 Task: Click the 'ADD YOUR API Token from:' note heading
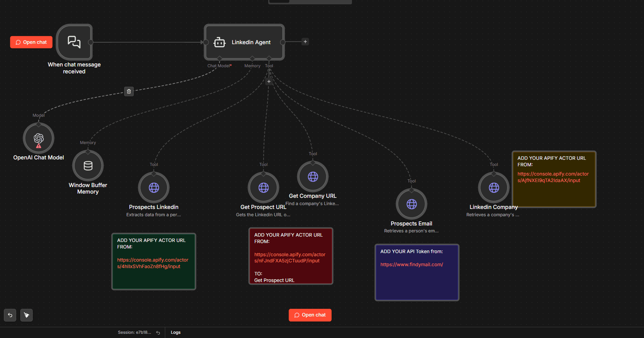(412, 252)
